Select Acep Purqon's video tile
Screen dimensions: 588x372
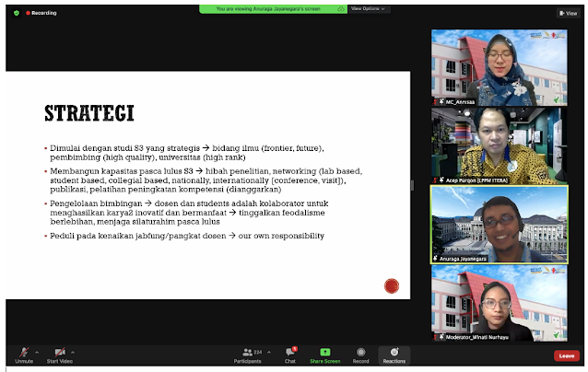point(500,145)
